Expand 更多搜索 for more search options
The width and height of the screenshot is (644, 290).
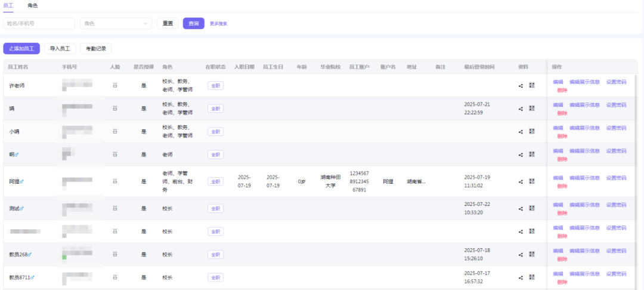pos(218,24)
